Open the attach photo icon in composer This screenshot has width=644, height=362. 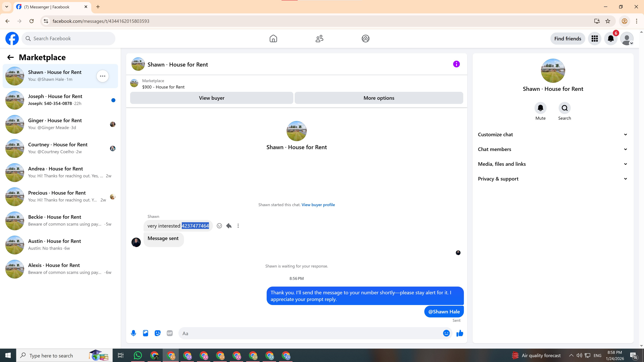pos(146,333)
